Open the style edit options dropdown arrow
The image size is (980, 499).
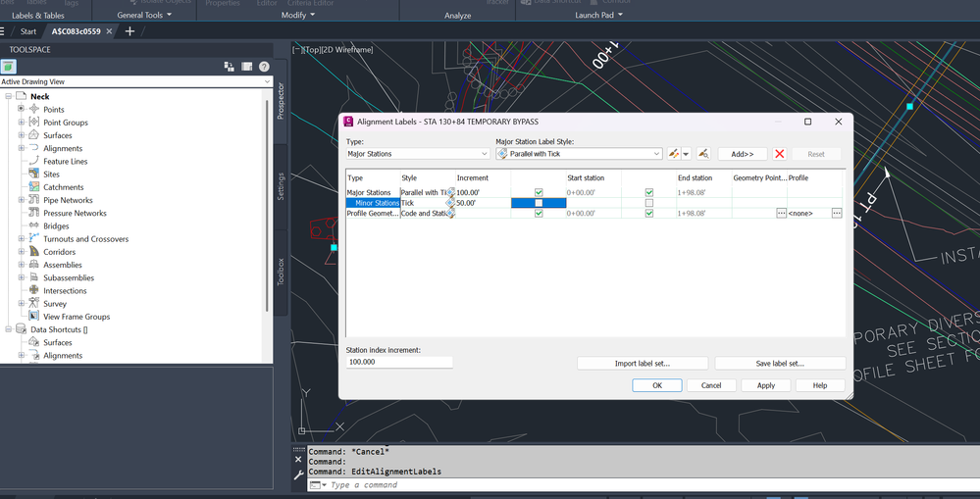687,154
